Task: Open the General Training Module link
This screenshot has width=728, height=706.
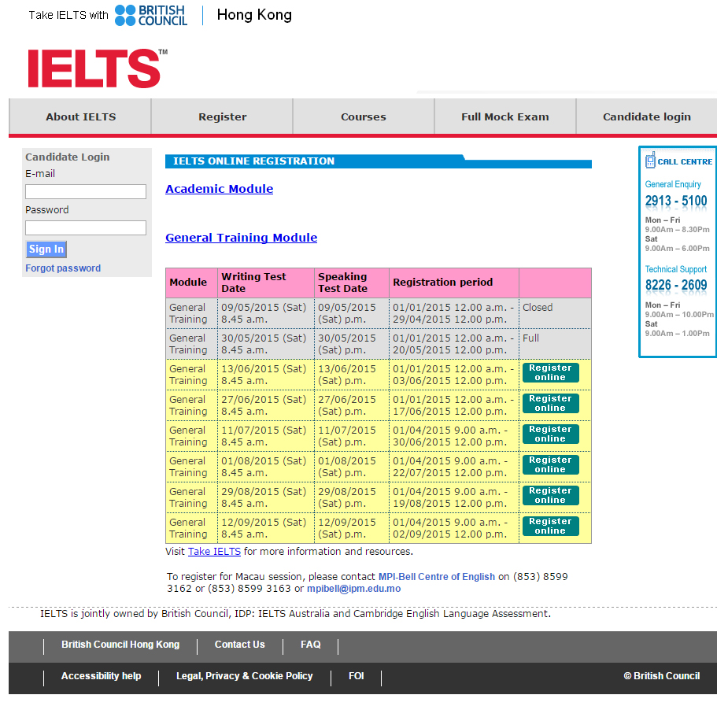Action: [x=242, y=238]
